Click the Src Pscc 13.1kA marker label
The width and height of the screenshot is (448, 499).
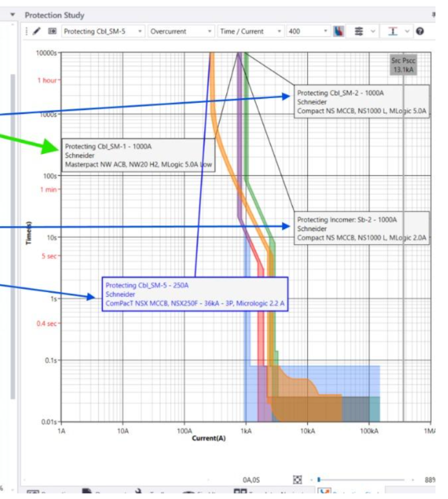pos(403,65)
